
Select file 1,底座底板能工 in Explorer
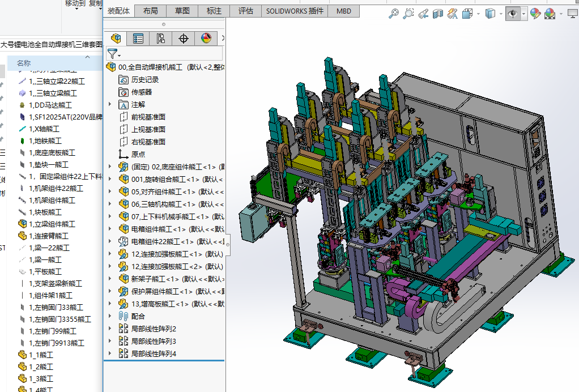(x=47, y=152)
